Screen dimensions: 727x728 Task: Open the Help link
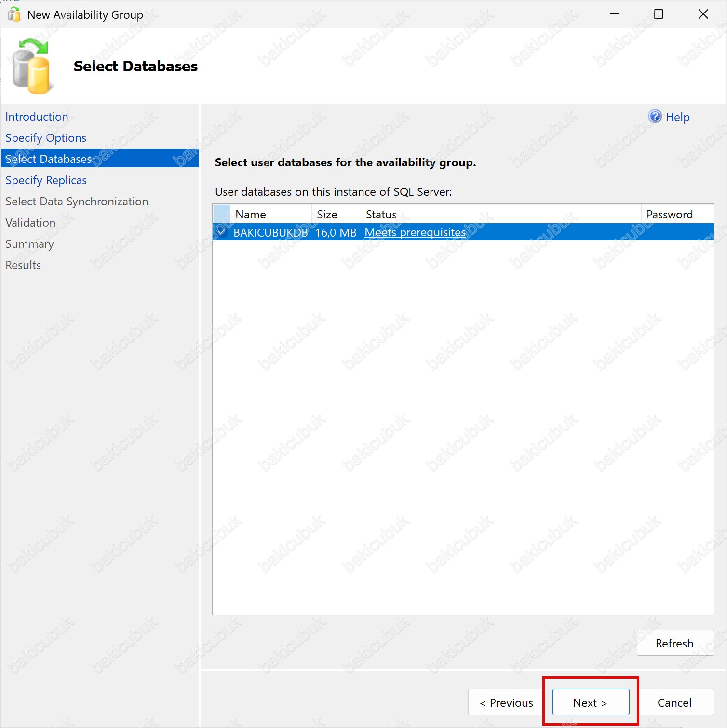pos(677,117)
